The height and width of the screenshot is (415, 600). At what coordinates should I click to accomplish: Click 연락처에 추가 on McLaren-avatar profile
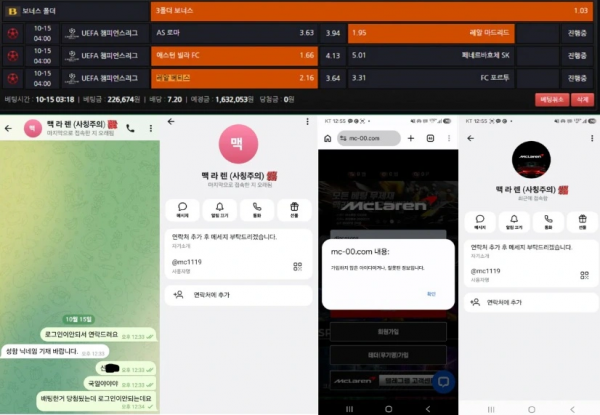(531, 303)
